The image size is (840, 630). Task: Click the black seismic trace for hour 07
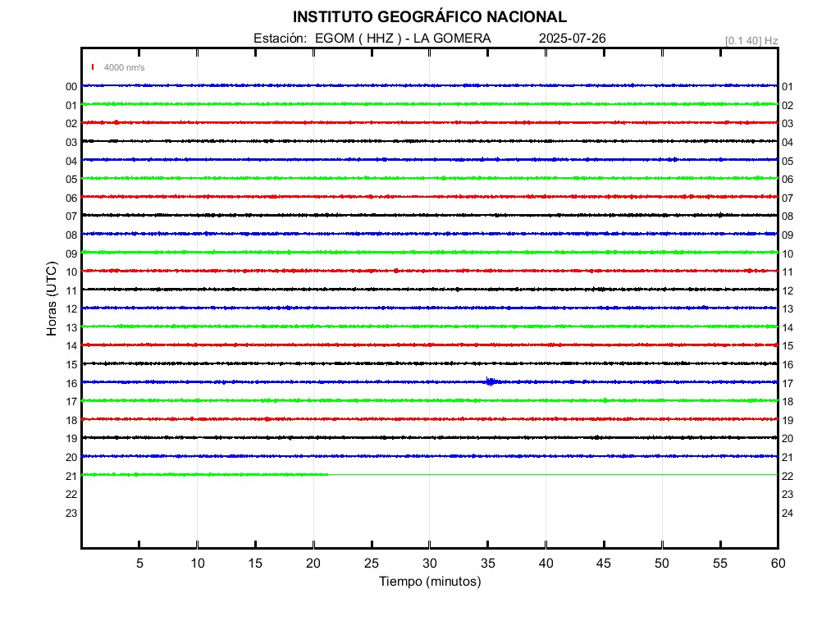[x=430, y=216]
